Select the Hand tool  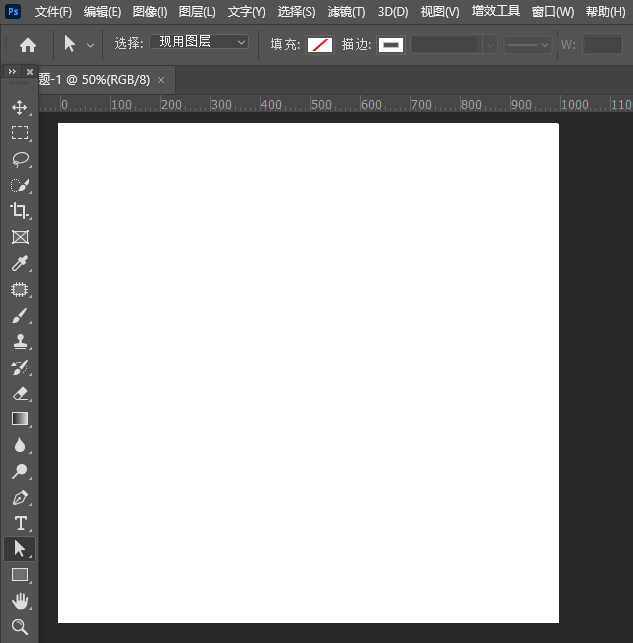[x=20, y=601]
